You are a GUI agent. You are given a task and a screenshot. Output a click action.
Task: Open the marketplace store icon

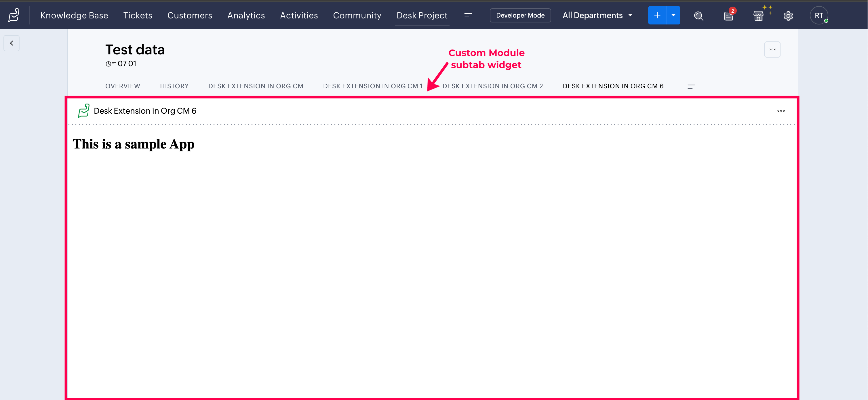pos(758,16)
